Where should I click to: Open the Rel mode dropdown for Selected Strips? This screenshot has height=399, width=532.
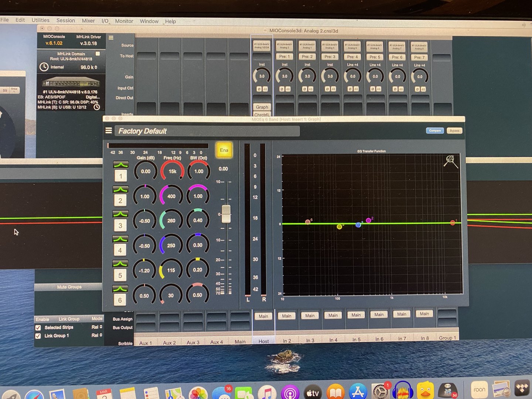pos(97,327)
